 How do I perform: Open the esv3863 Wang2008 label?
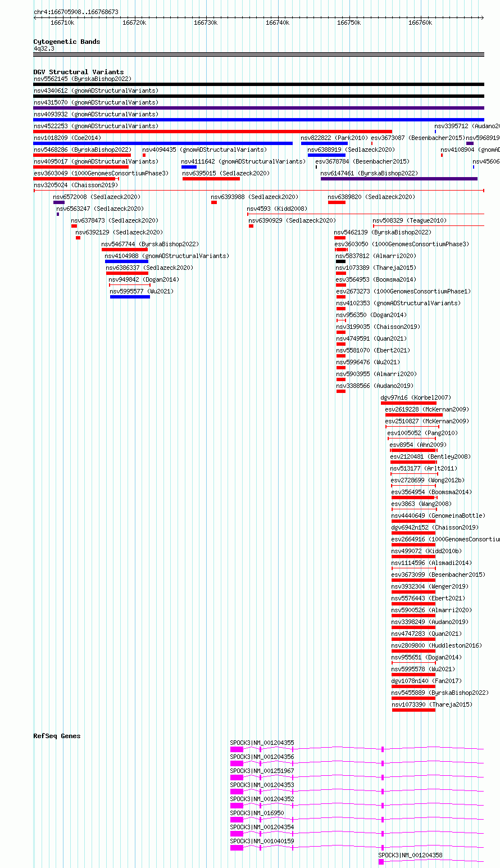click(x=422, y=504)
